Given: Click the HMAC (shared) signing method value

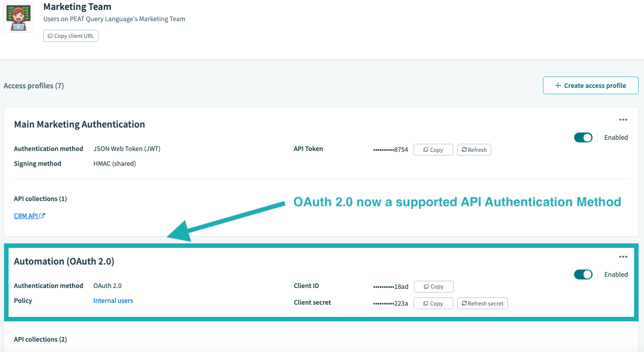Looking at the screenshot, I should click(115, 164).
